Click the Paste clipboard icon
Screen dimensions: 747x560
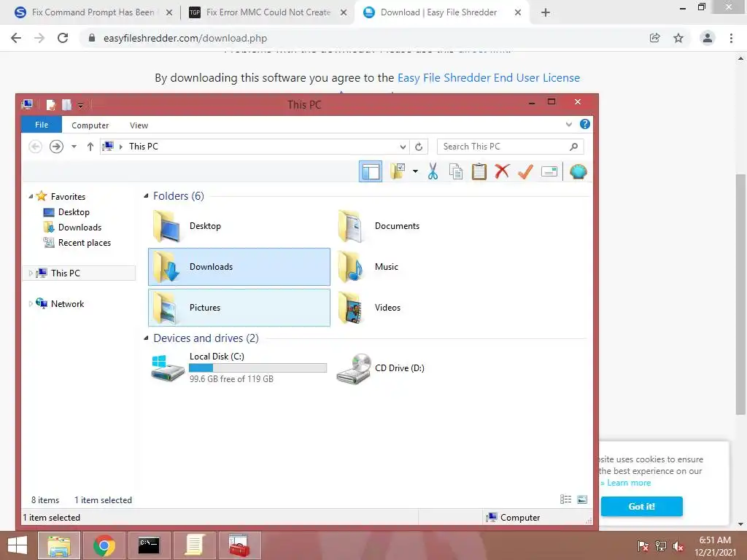pos(479,171)
